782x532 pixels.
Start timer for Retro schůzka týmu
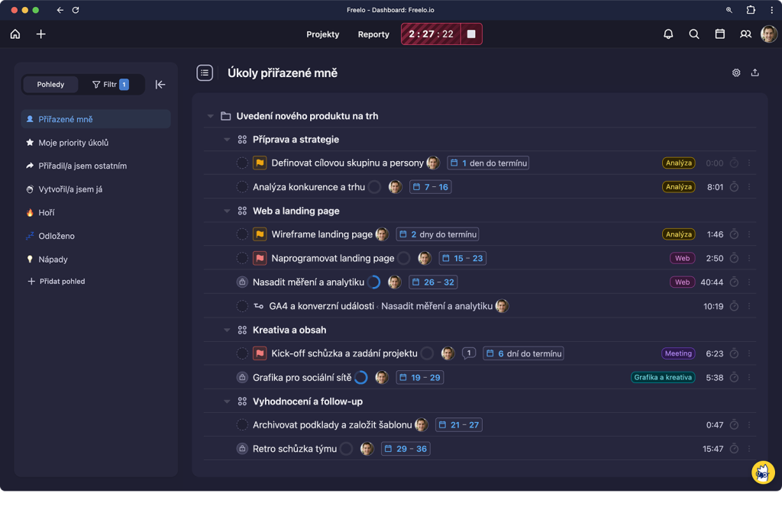734,449
